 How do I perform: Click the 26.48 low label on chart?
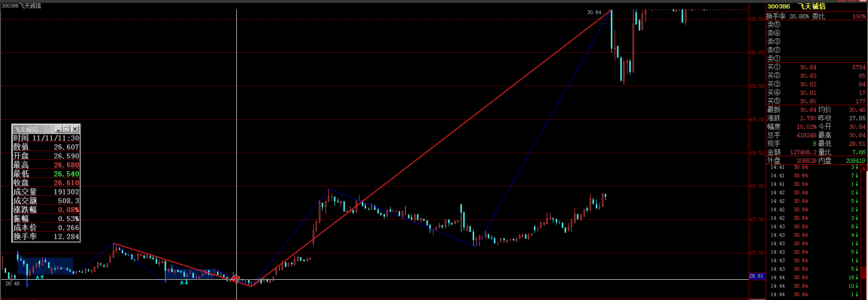12,283
